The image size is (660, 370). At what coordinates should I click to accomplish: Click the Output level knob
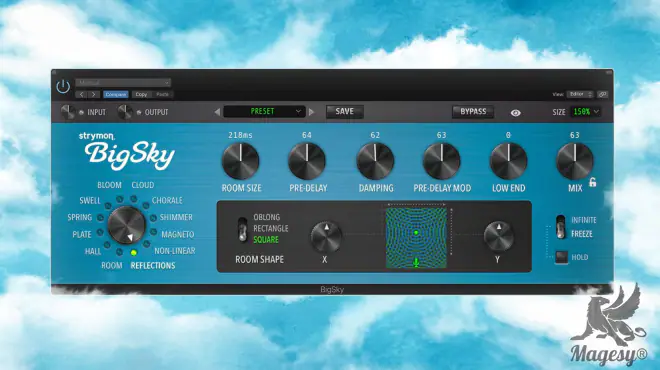(125, 112)
